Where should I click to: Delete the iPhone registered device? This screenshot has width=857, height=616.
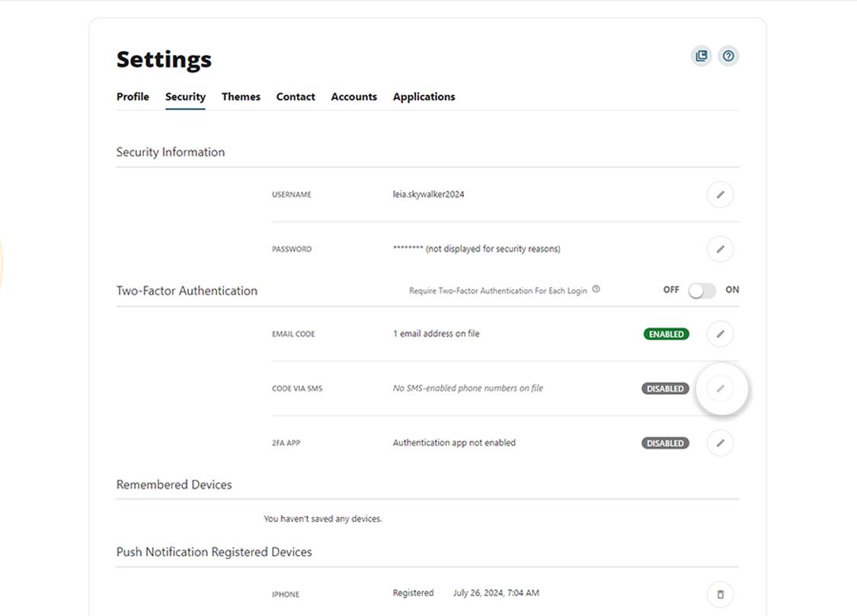coord(721,594)
